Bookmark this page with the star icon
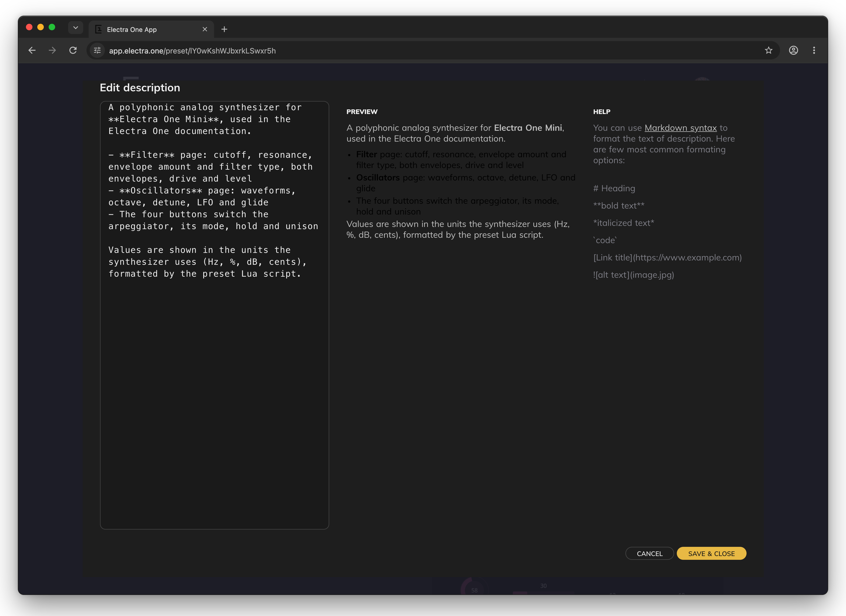This screenshot has width=846, height=616. tap(768, 50)
